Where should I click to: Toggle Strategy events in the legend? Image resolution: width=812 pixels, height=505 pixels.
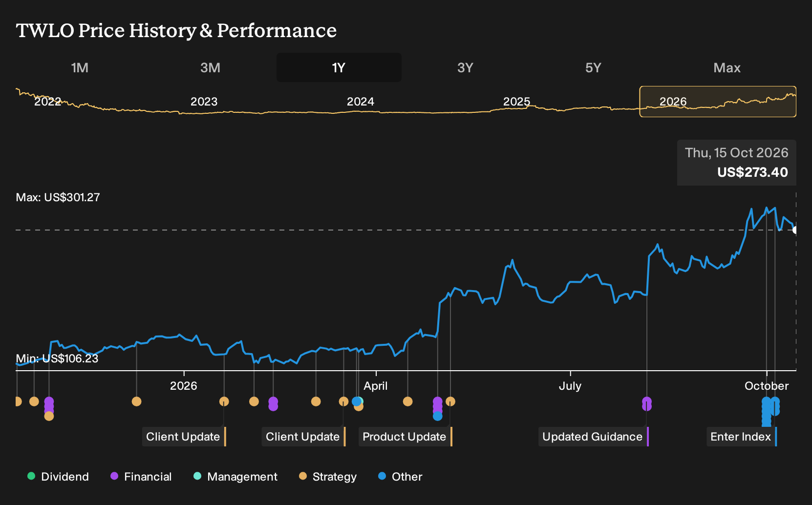click(328, 477)
